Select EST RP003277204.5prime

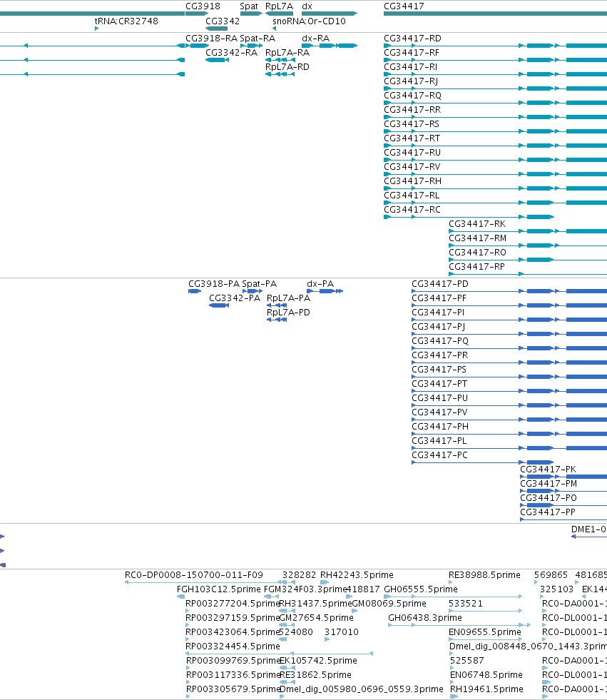click(233, 604)
